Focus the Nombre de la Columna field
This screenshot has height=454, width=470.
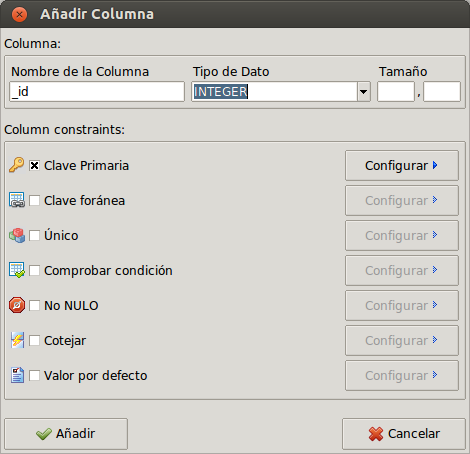(97, 91)
